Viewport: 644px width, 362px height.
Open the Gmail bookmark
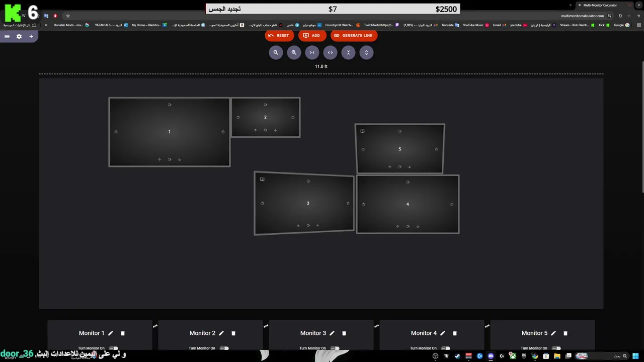point(499,25)
